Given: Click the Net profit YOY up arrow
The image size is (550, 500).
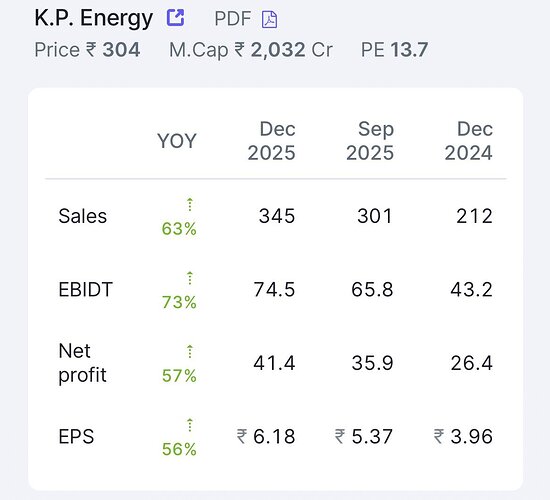Looking at the screenshot, I should tap(190, 351).
